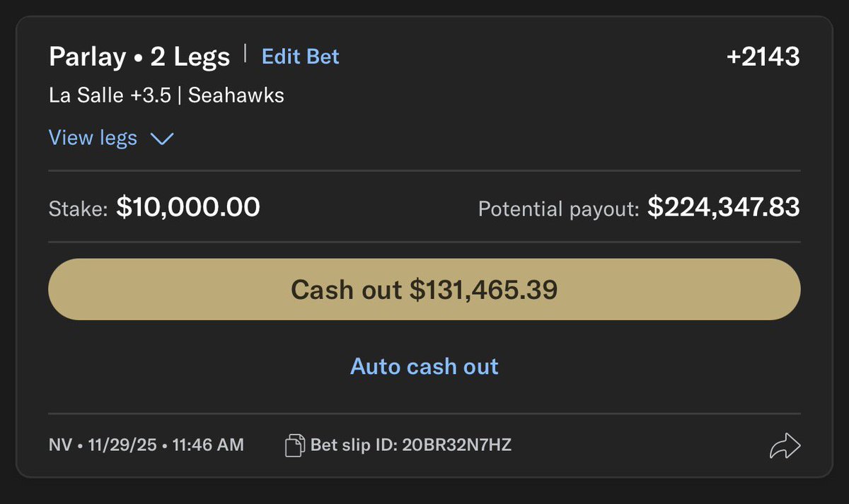Click the $10,000.00 stake amount

(188, 207)
